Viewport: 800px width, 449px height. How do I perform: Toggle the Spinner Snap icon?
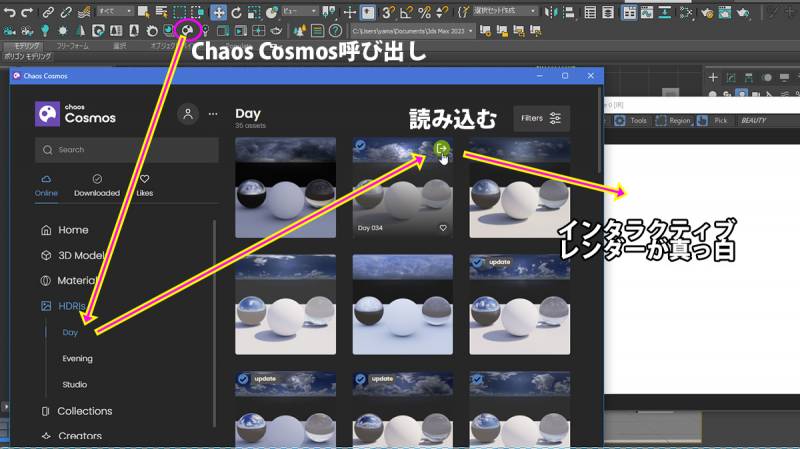(x=442, y=12)
